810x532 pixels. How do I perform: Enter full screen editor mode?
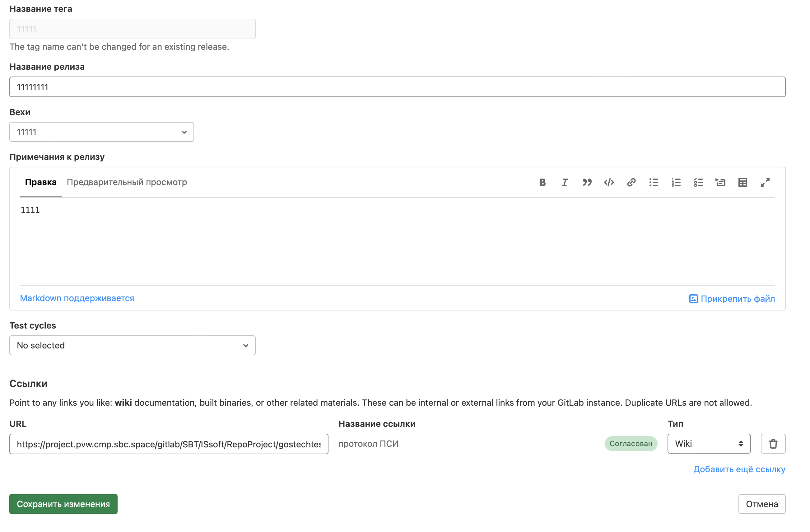(x=765, y=182)
